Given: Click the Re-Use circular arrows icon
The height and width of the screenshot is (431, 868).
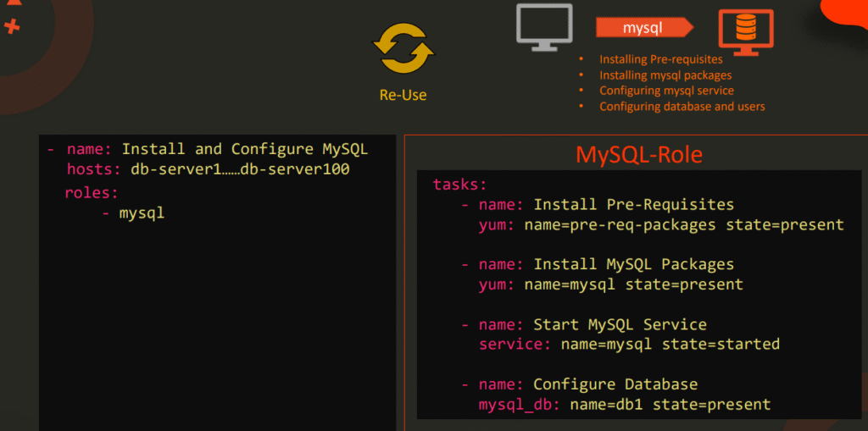Looking at the screenshot, I should (403, 47).
